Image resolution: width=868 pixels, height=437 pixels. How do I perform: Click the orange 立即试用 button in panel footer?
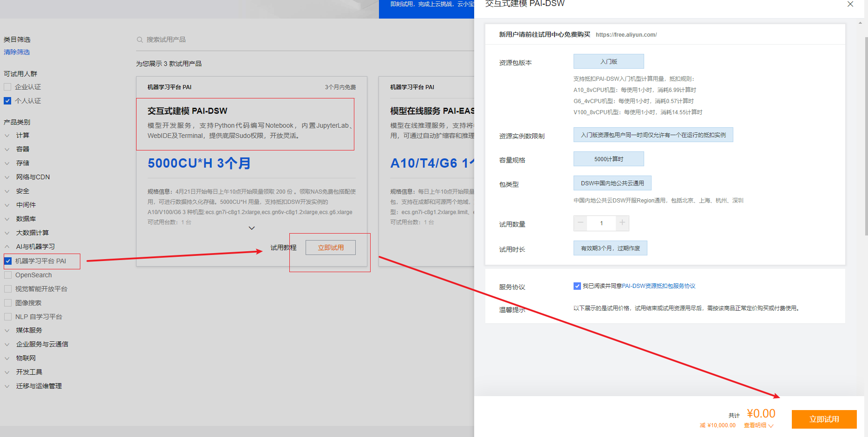tap(824, 419)
